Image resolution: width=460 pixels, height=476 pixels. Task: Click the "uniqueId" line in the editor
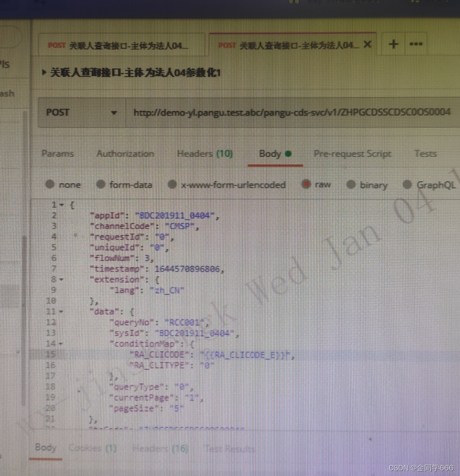[x=129, y=248]
